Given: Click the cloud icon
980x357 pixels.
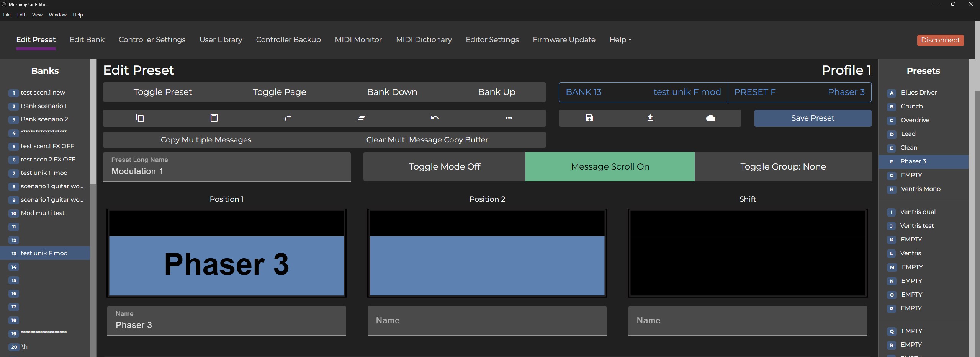Looking at the screenshot, I should [x=710, y=118].
